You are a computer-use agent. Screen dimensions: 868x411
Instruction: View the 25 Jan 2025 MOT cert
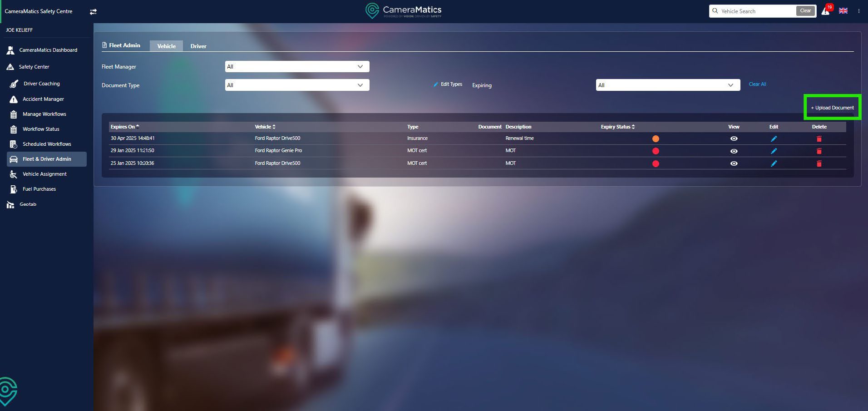(734, 163)
